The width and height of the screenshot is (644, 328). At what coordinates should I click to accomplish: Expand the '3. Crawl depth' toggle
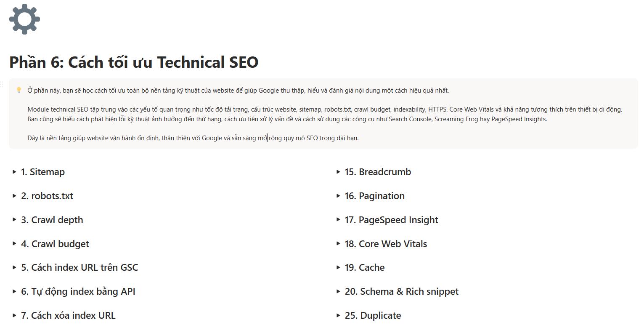pyautogui.click(x=14, y=220)
